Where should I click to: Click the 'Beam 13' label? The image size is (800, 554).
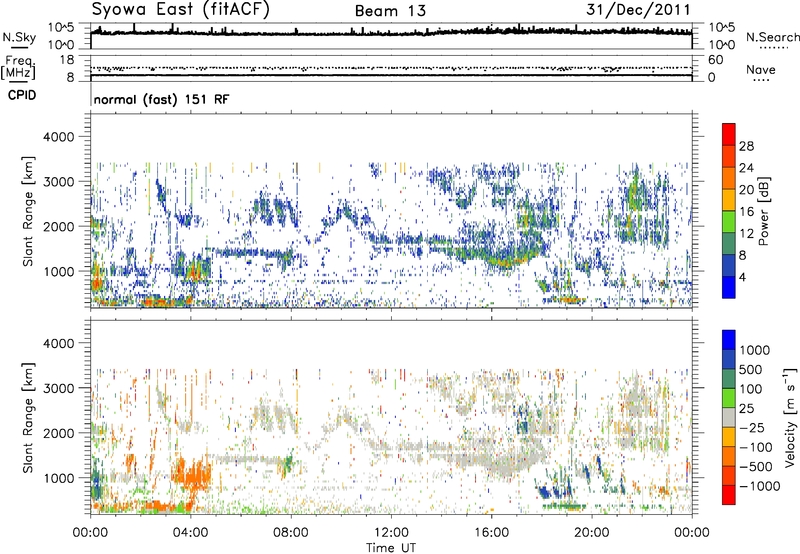[390, 11]
